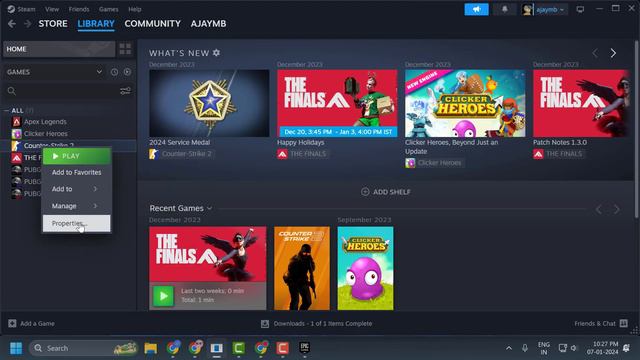640x360 pixels.
Task: Open Friends & Chat icon
Action: coord(623,323)
